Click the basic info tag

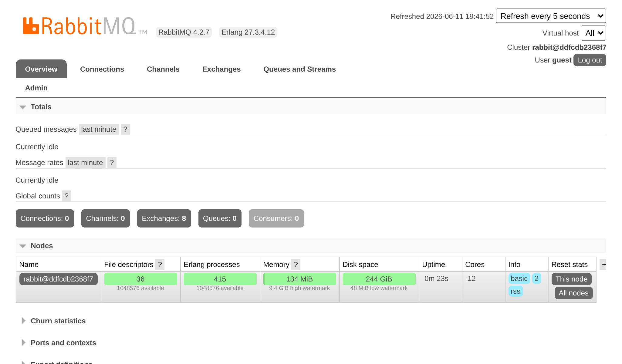pos(519,278)
